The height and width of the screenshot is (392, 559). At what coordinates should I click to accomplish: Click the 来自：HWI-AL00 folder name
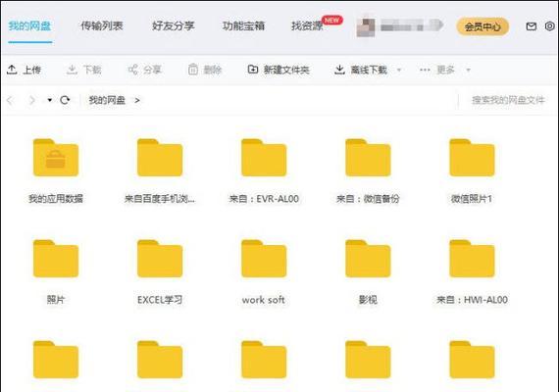[473, 300]
